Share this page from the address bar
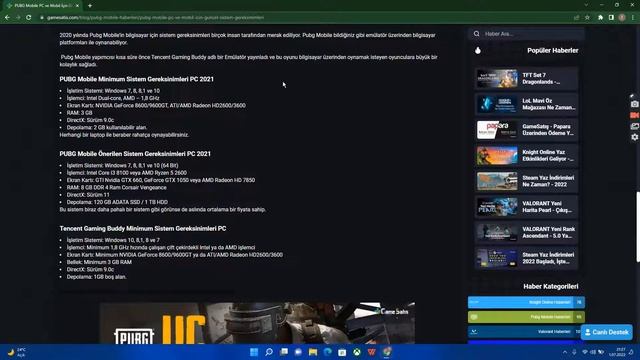The height and width of the screenshot is (360, 640). coord(576,18)
